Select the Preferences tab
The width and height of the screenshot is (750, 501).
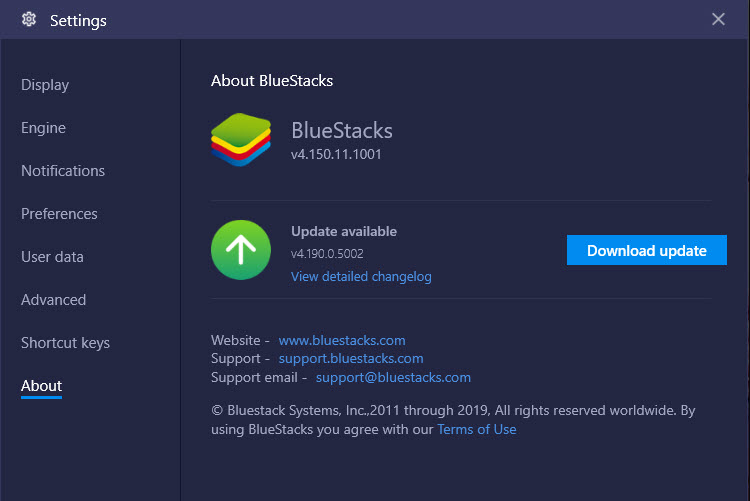point(59,214)
